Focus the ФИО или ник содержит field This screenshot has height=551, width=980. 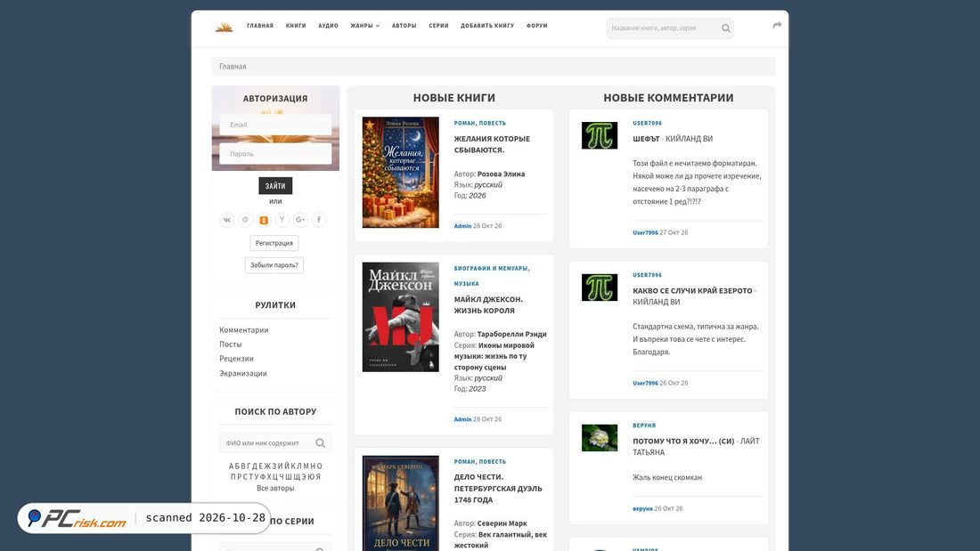275,443
